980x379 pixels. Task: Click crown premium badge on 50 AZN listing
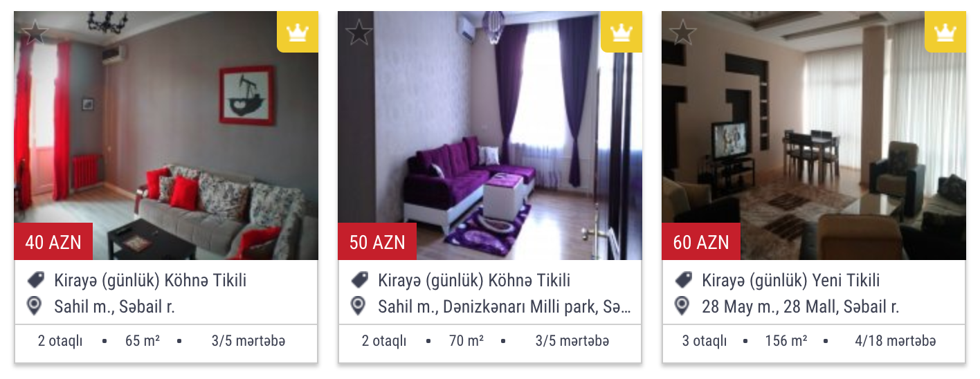click(x=621, y=32)
